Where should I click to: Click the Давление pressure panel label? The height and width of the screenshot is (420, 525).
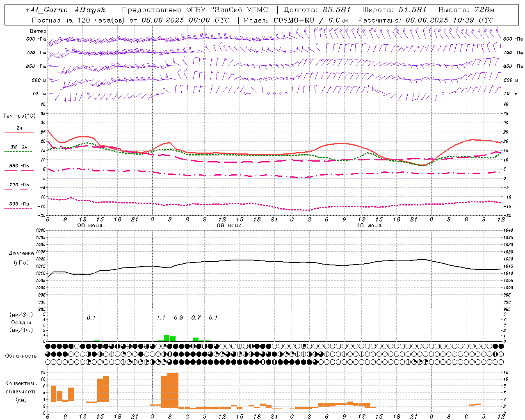point(21,253)
